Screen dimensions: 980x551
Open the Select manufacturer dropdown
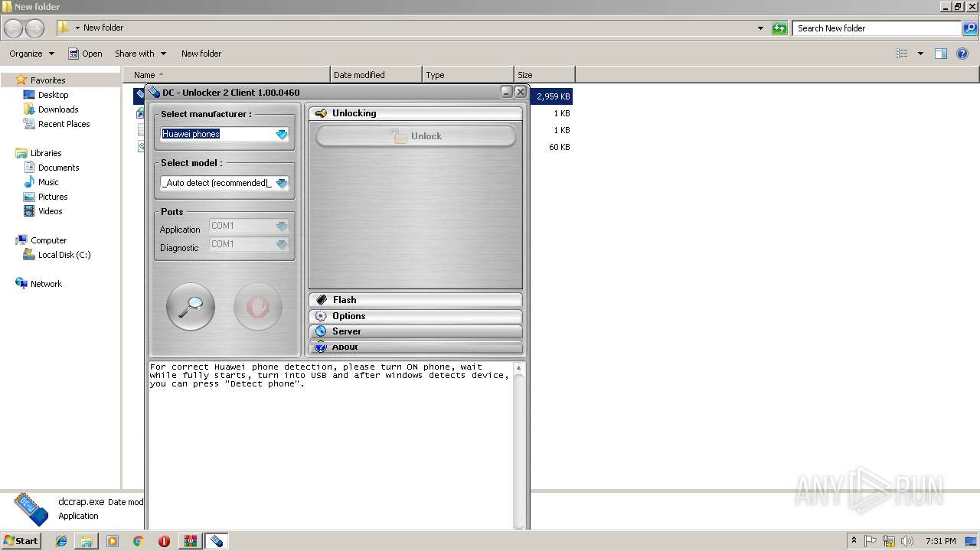pyautogui.click(x=281, y=134)
